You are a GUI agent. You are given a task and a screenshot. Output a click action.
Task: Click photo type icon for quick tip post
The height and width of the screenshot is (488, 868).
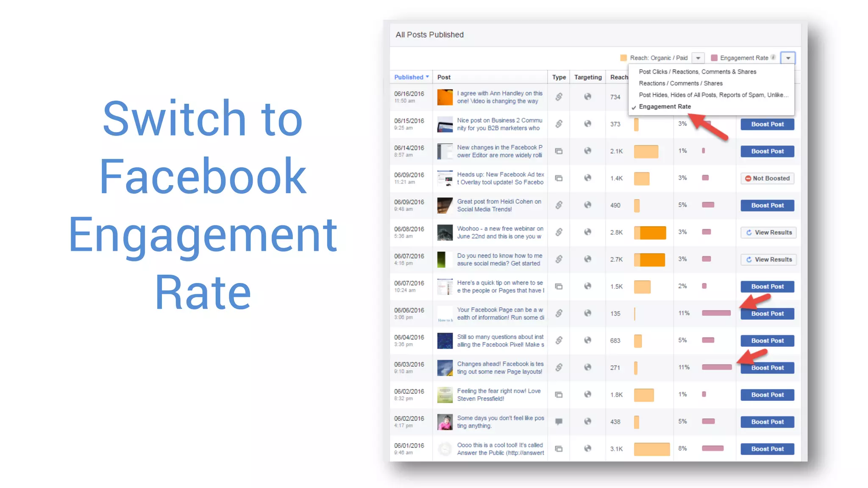[559, 287]
